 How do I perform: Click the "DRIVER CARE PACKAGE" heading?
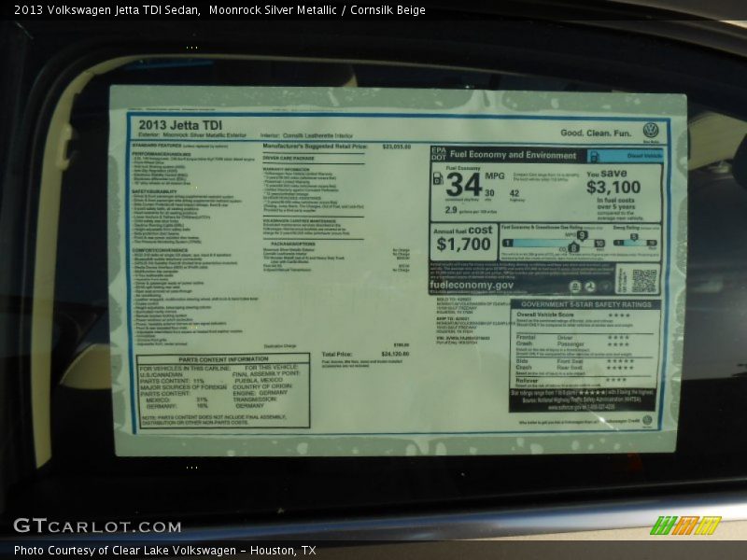pyautogui.click(x=289, y=158)
